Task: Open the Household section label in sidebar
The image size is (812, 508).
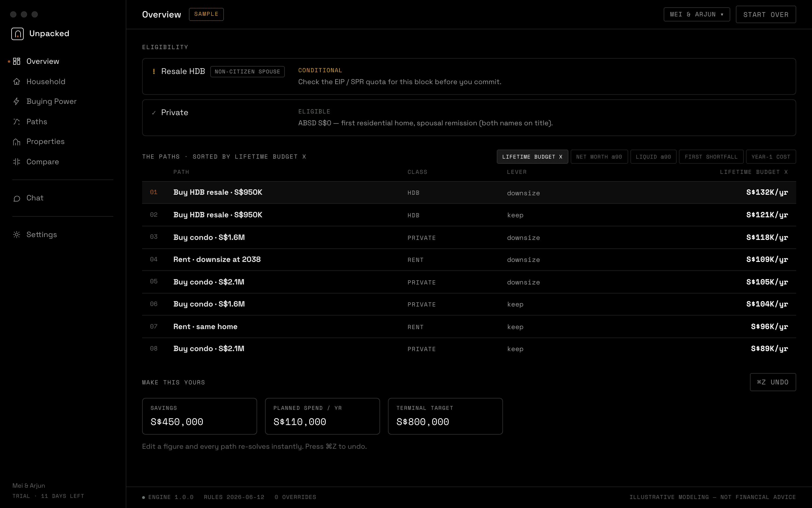Action: (46, 81)
